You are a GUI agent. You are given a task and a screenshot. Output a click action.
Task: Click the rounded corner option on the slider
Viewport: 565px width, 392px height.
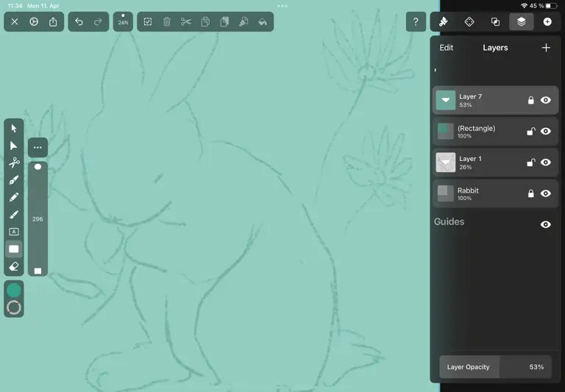38,167
